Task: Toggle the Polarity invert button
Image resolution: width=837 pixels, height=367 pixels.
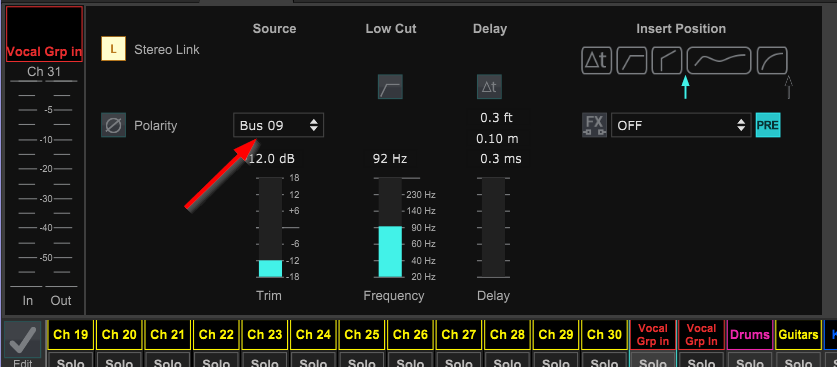Action: [113, 125]
